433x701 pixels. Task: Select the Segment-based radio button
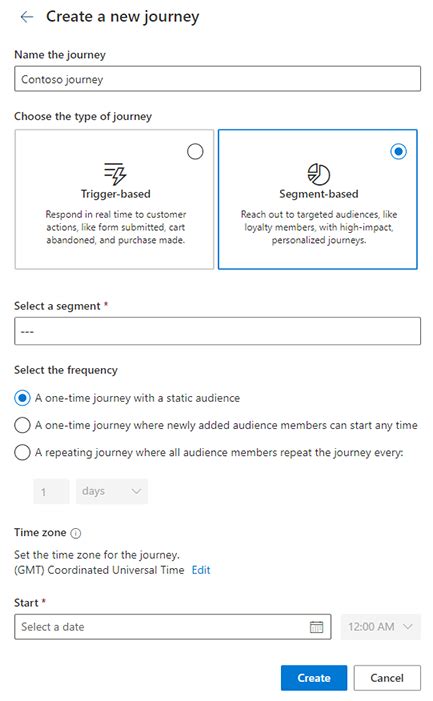click(399, 152)
